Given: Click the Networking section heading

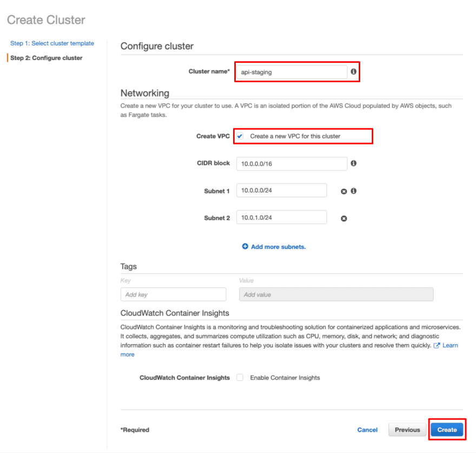Looking at the screenshot, I should point(145,93).
